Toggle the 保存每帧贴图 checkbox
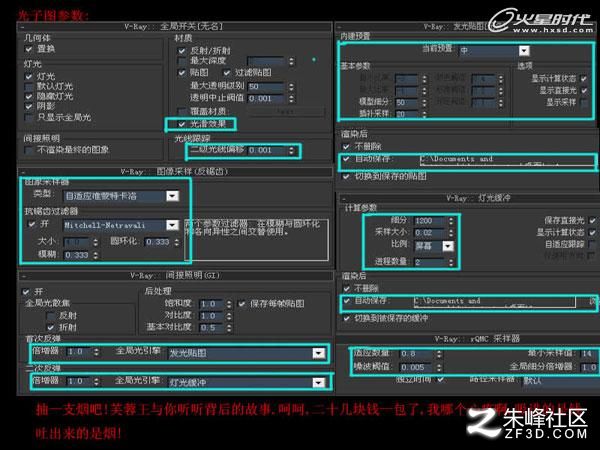This screenshot has width=600, height=450. tap(242, 304)
